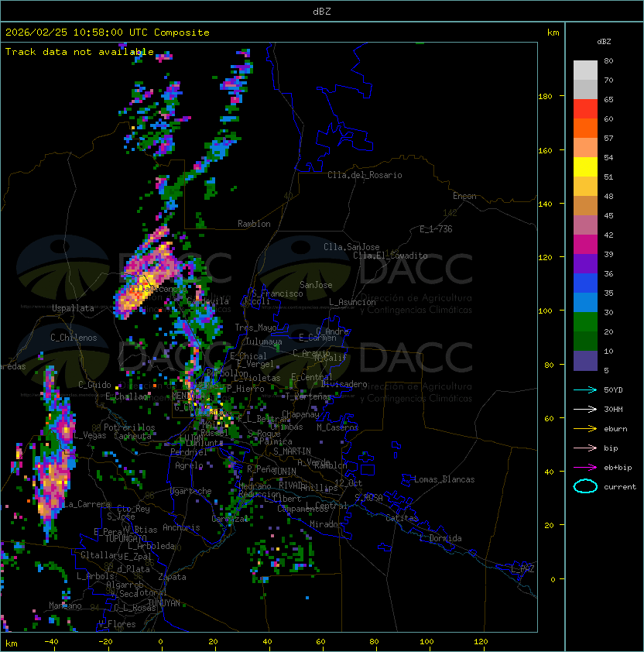Select the bright green 20–30 dBZ swatch

(585, 321)
